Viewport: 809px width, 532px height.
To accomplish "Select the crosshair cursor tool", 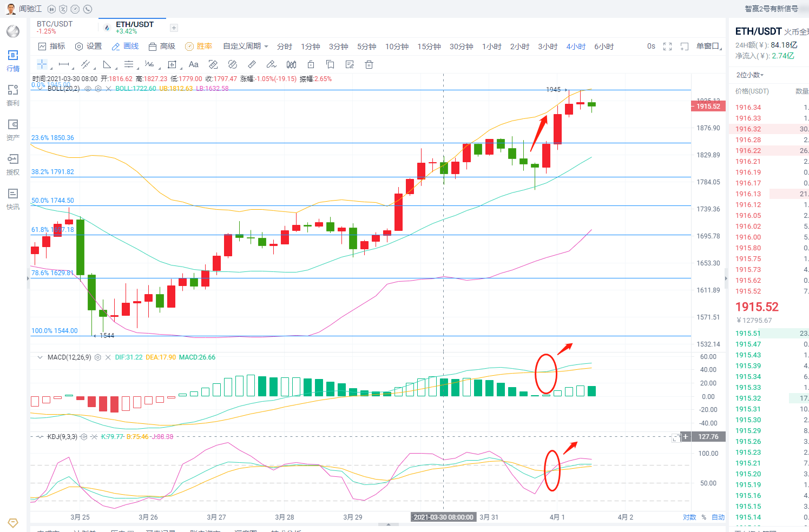I will click(x=42, y=64).
